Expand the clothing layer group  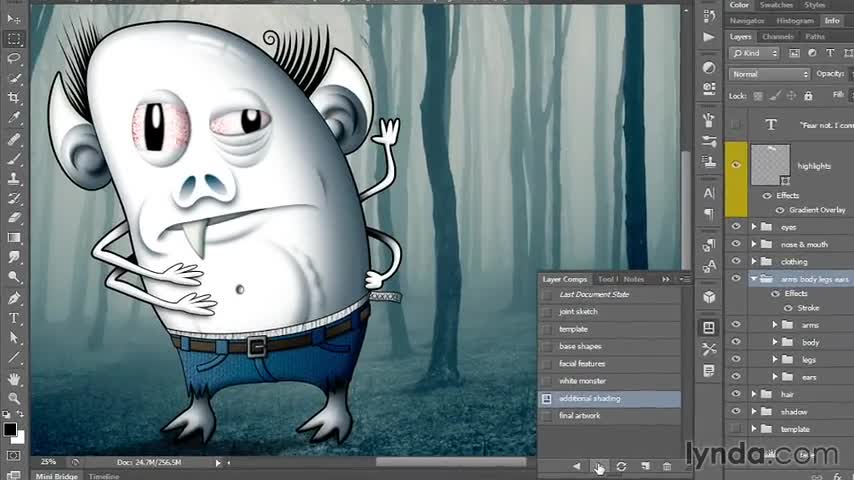coord(754,262)
